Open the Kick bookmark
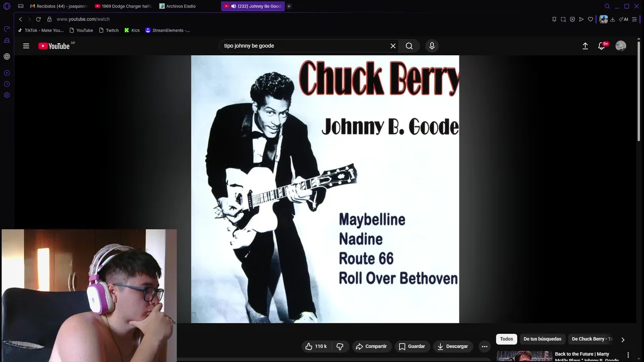644x362 pixels. pos(132,30)
